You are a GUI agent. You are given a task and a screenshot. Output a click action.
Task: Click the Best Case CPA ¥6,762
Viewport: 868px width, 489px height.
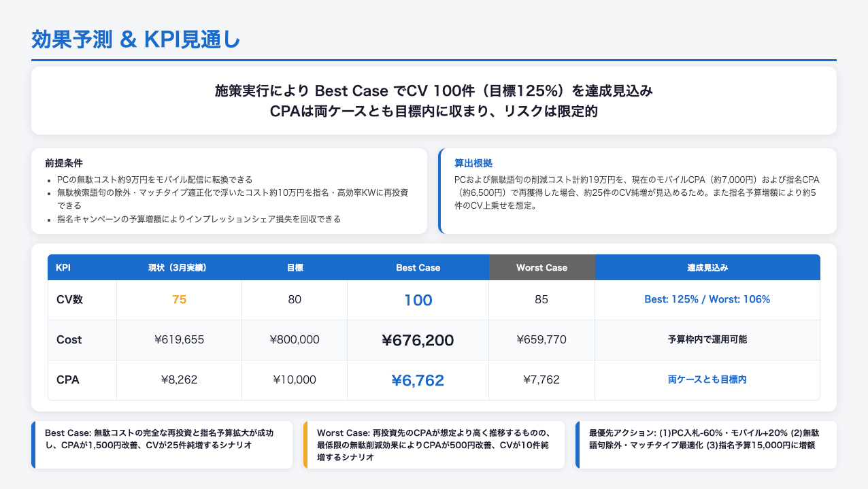[418, 380]
